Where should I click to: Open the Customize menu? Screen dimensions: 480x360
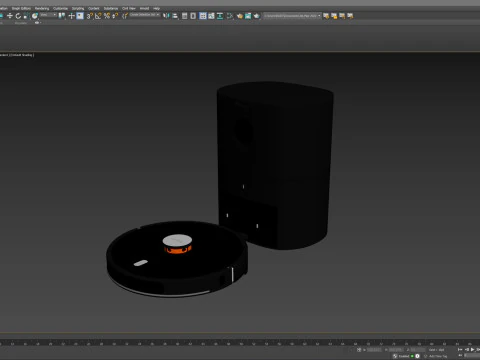(60, 8)
